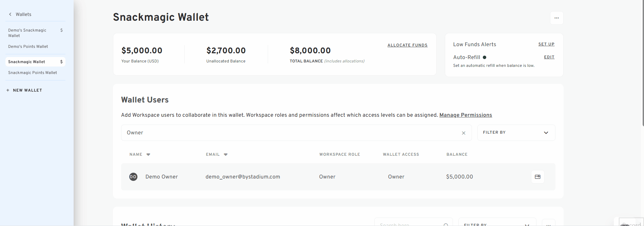Open the Manage Permissions link
Screen dimensions: 644x226
tap(466, 115)
